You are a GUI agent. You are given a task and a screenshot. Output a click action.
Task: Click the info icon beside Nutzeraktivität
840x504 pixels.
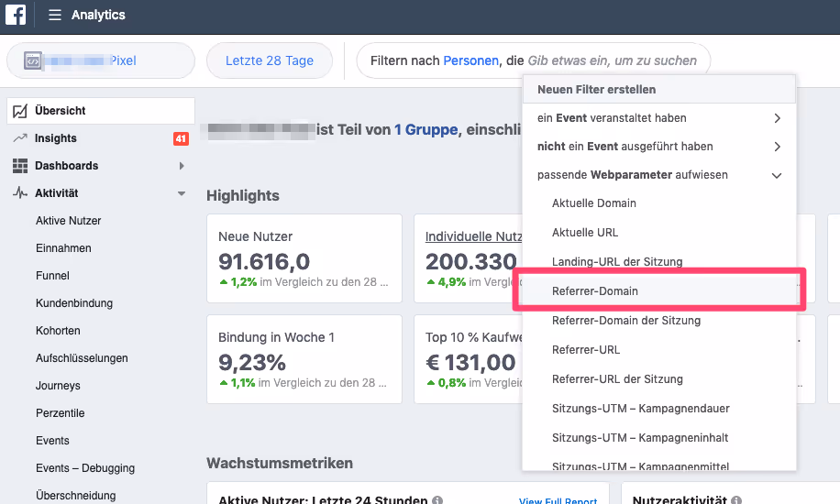pyautogui.click(x=736, y=499)
